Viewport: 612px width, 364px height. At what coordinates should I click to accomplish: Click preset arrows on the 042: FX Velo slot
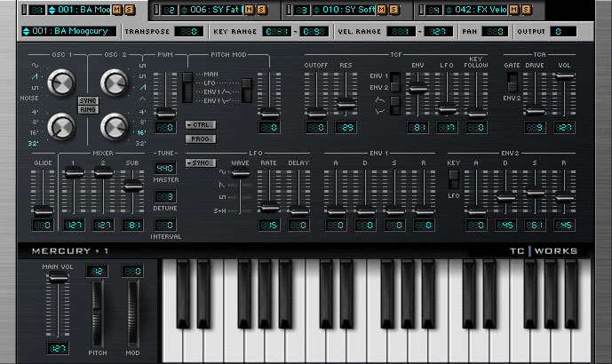click(449, 10)
